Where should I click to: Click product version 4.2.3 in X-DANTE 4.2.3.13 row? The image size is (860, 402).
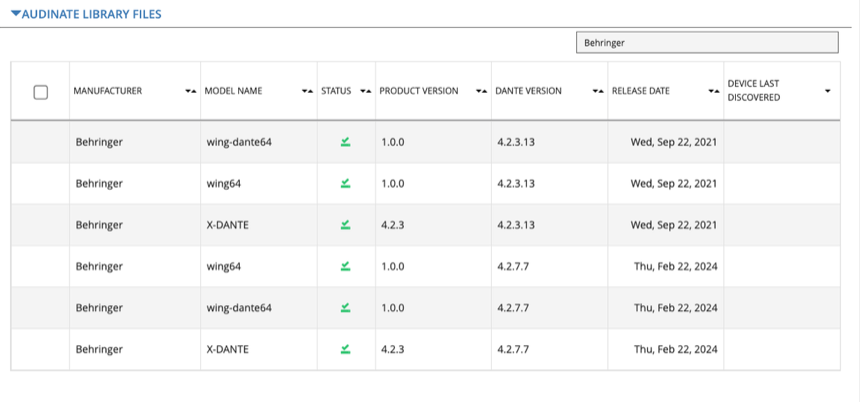393,225
